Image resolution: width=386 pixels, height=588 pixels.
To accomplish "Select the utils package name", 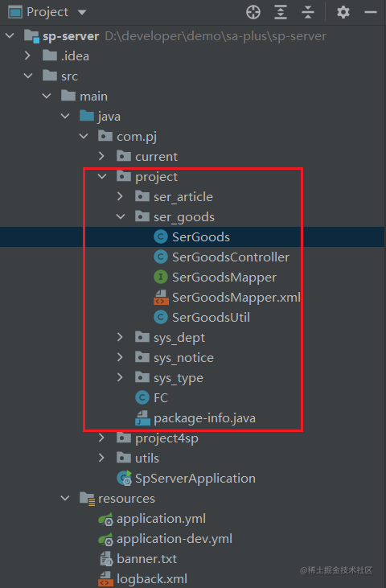I will pos(147,458).
